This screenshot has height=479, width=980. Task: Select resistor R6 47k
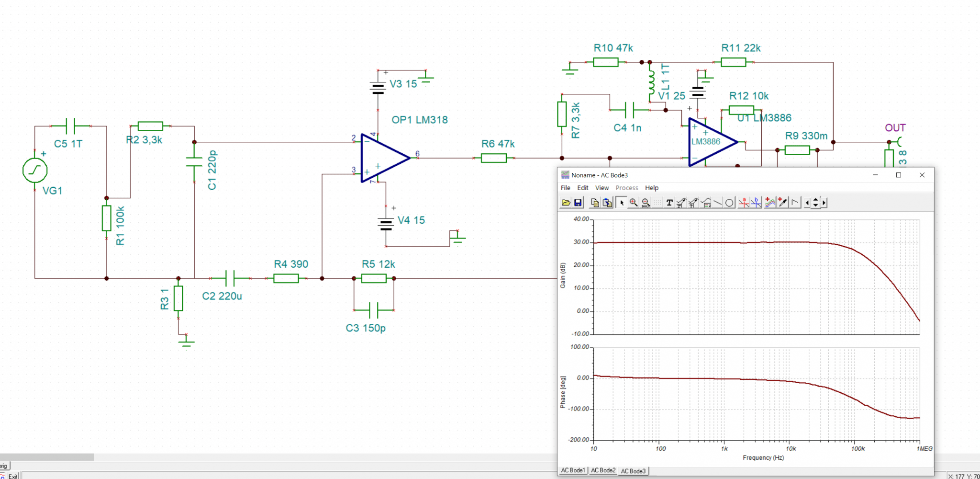[494, 158]
